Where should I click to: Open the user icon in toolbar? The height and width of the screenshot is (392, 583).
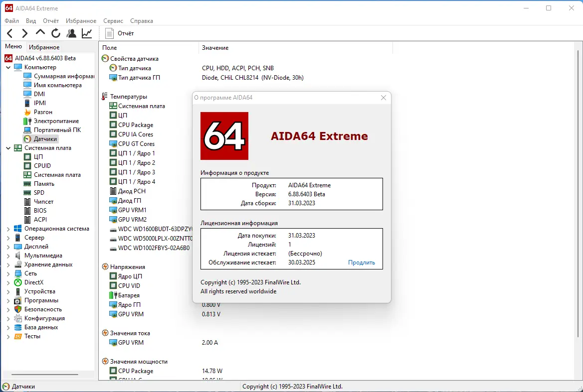pyautogui.click(x=71, y=33)
